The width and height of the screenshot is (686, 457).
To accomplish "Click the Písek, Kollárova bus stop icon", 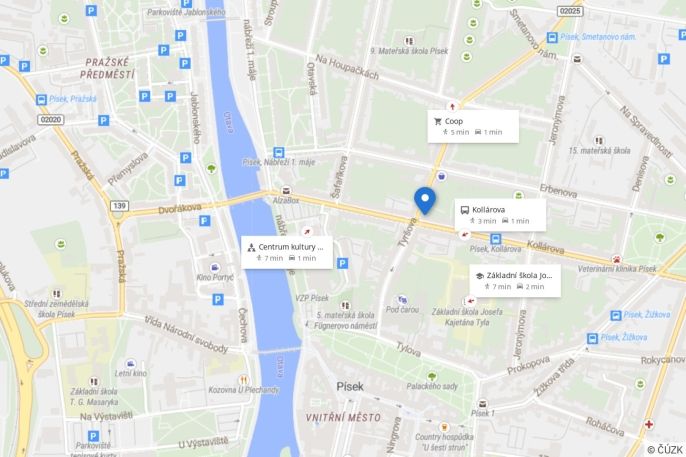I will [x=495, y=239].
